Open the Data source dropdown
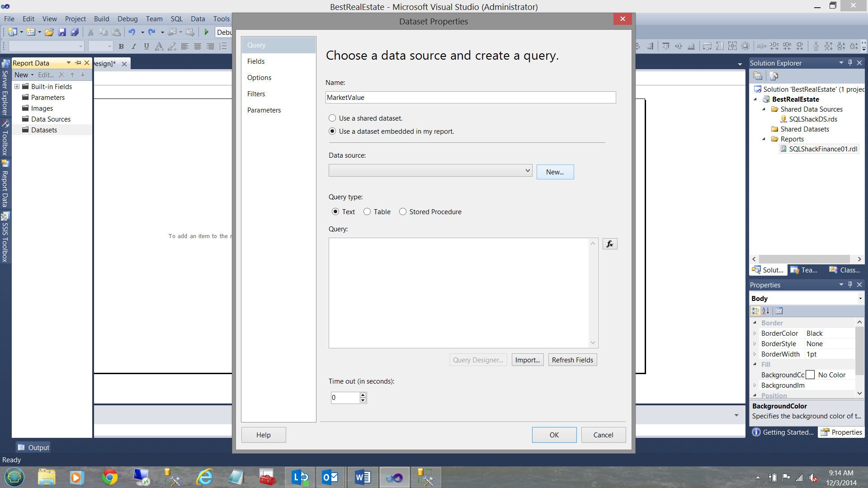 pos(527,170)
